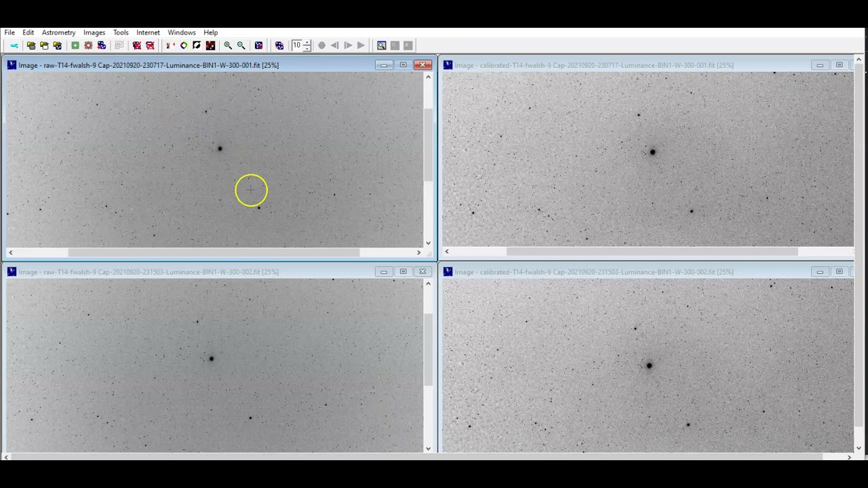Click the right scroll arrow of raw 230717 window
Screen dimensions: 868x488
pyautogui.click(x=418, y=252)
